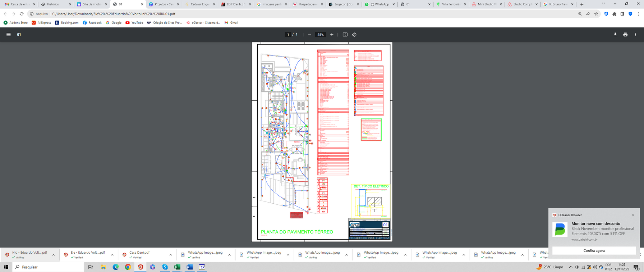
Task: Open Excel from the Windows taskbar
Action: 177,267
